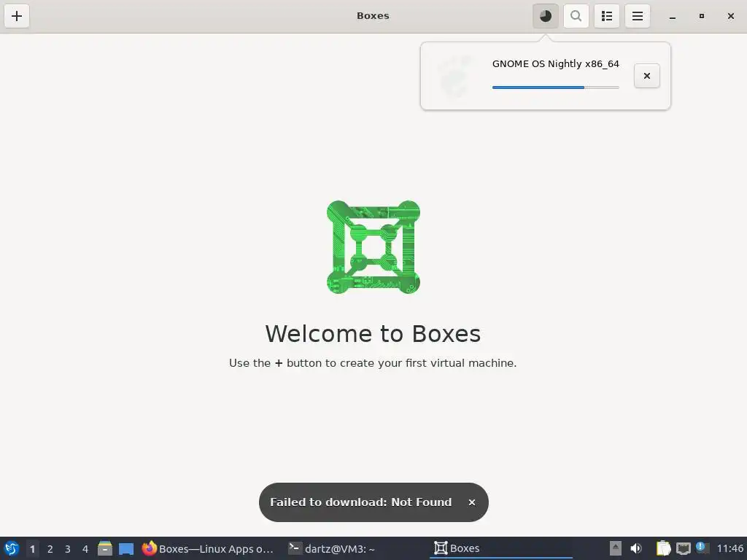Open the clipboard manager tray icon
Viewport: 747px width, 560px height.
(x=663, y=548)
